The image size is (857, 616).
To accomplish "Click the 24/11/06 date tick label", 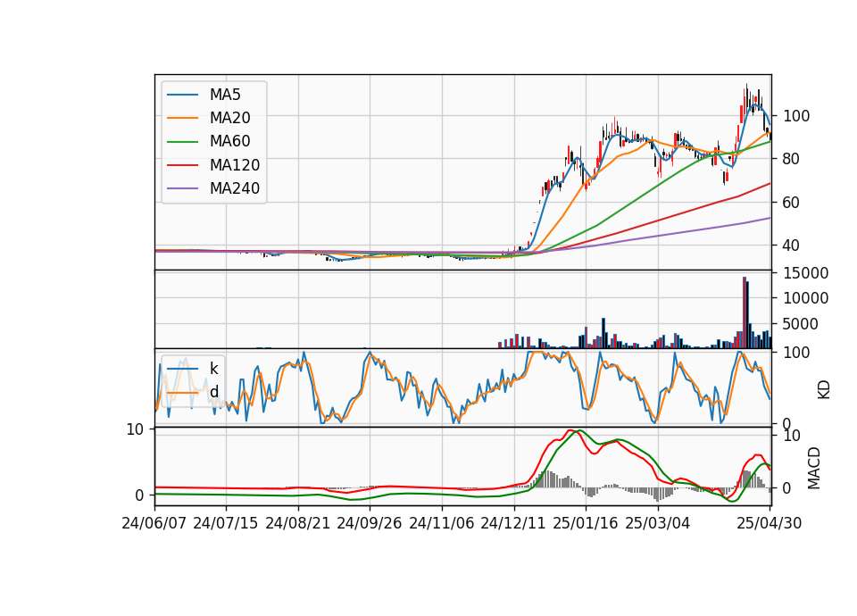I will [x=442, y=524].
